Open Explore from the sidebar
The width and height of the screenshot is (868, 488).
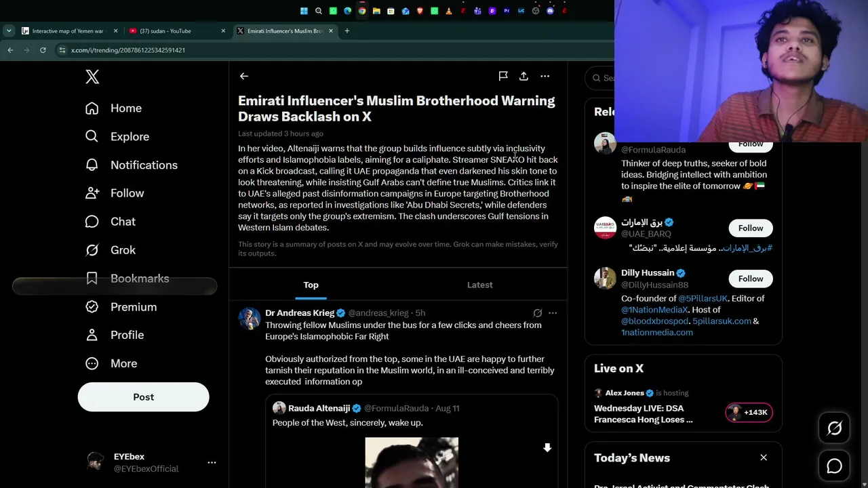click(117, 137)
